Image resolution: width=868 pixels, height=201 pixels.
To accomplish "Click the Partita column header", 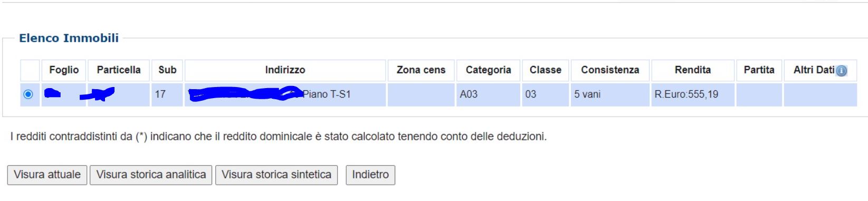I will coord(759,70).
